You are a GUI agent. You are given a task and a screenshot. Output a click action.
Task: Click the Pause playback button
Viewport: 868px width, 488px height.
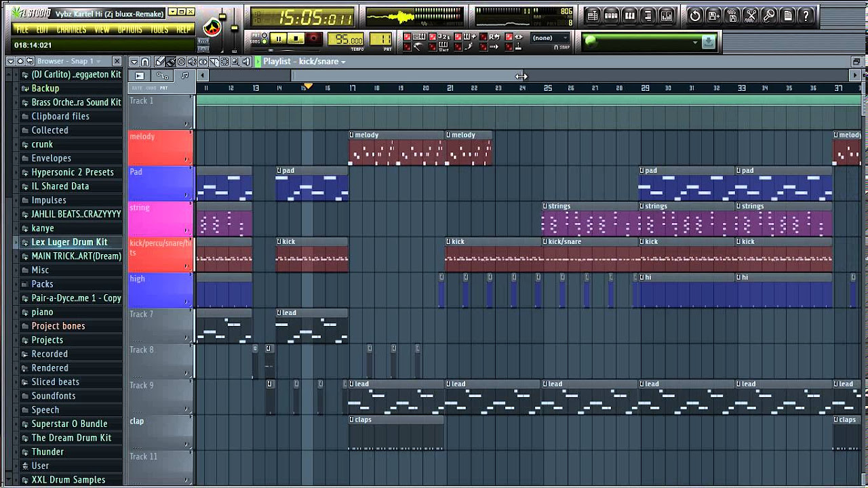tap(278, 39)
